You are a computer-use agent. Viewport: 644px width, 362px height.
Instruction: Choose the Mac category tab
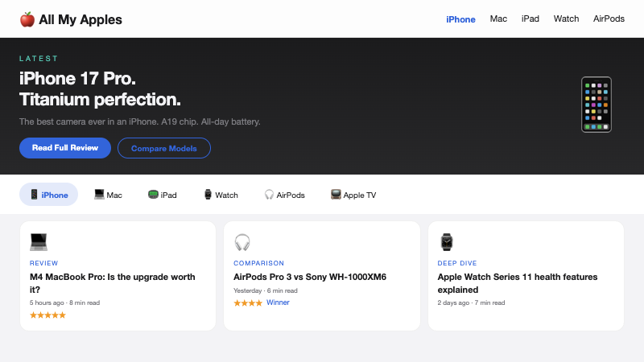tap(108, 195)
